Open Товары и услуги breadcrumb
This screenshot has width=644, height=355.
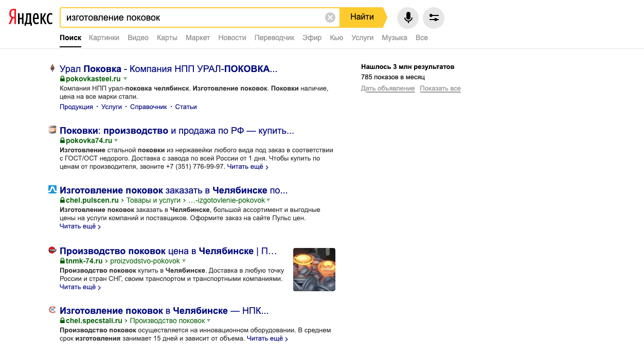(154, 200)
